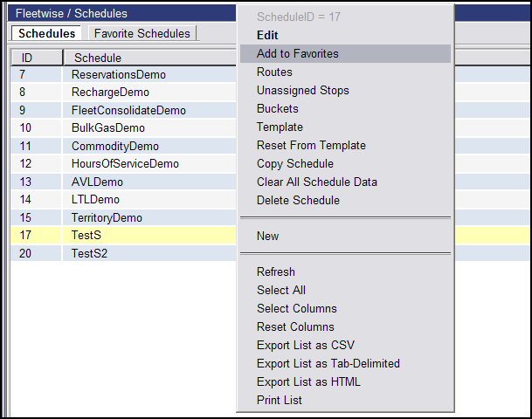Switch to Favorite Schedules tab

[142, 33]
